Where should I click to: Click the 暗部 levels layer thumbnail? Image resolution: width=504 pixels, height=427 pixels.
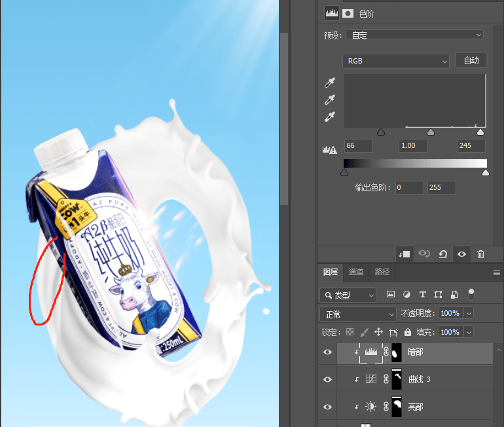pos(370,352)
